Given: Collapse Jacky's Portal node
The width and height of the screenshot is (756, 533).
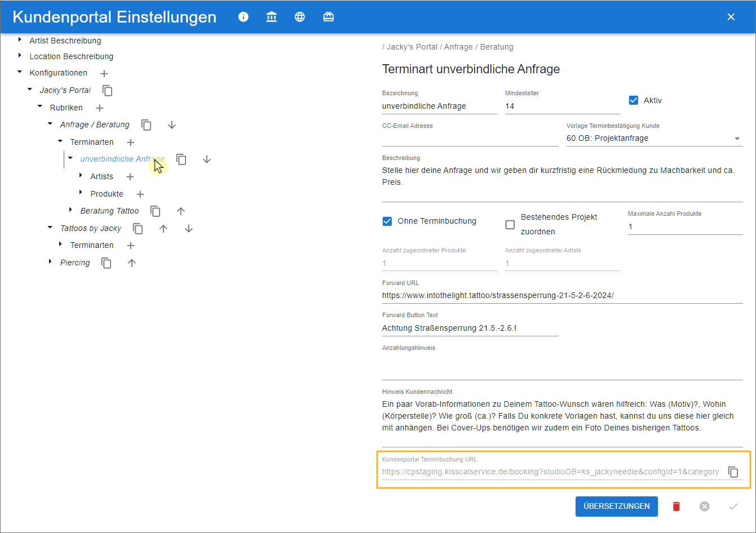Looking at the screenshot, I should coord(30,90).
